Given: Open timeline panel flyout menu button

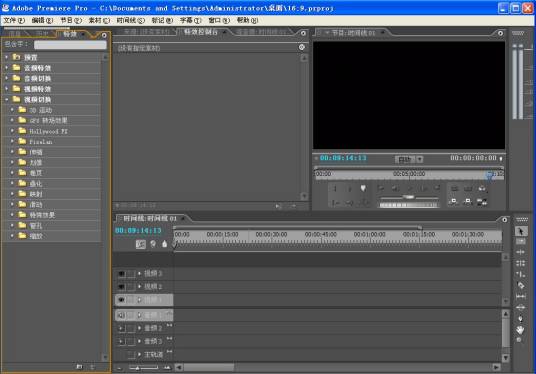Looking at the screenshot, I should pos(504,219).
